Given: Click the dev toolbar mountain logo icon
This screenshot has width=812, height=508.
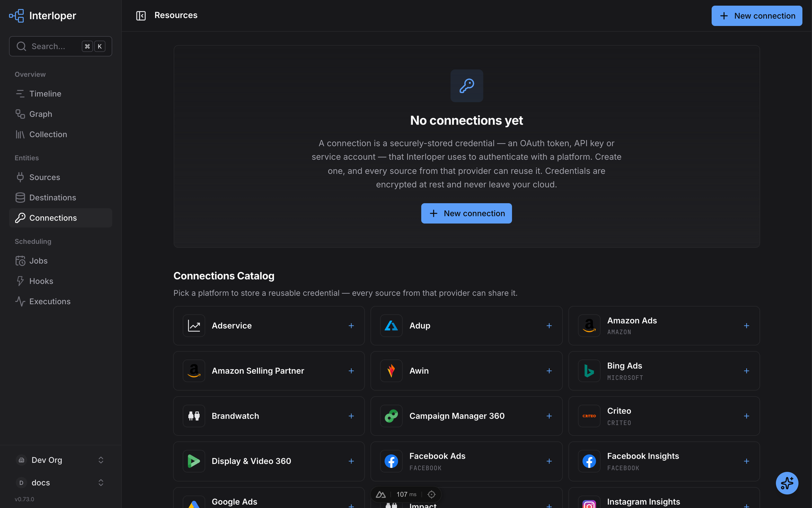Looking at the screenshot, I should [381, 494].
